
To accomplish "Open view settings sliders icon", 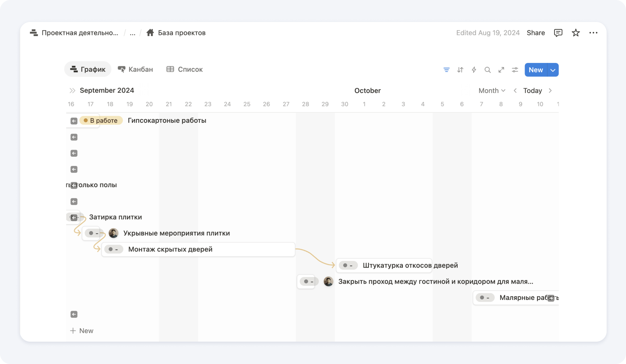I will click(515, 70).
